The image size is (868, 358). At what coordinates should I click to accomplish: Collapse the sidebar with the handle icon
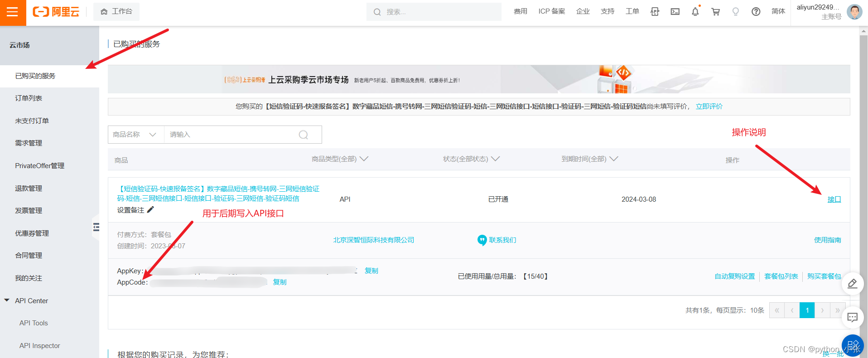(x=96, y=227)
